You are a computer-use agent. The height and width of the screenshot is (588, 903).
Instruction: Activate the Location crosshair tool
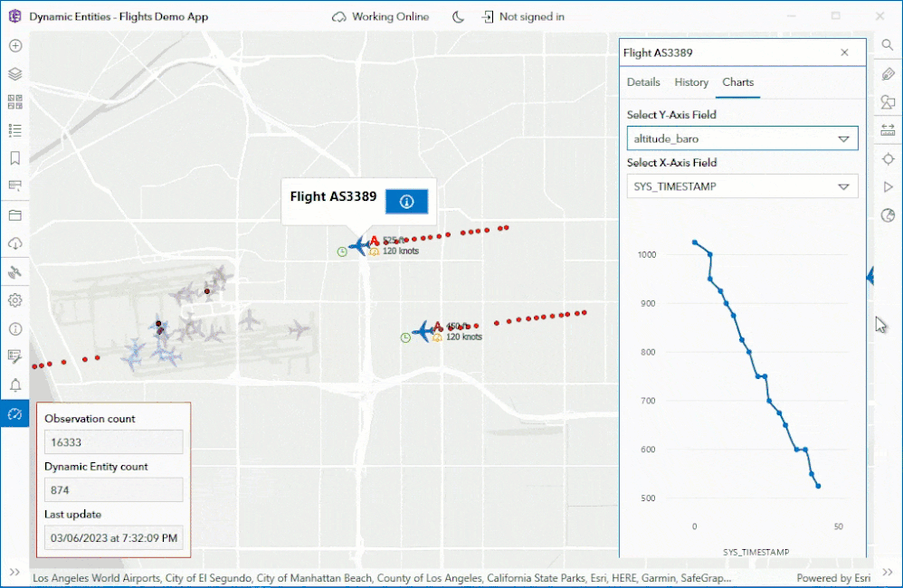888,159
